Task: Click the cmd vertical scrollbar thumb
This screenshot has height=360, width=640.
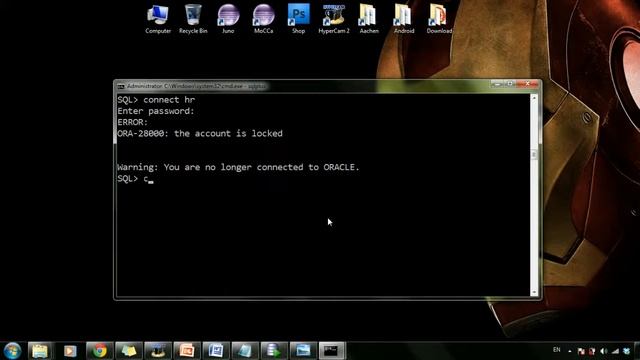Action: (x=534, y=155)
